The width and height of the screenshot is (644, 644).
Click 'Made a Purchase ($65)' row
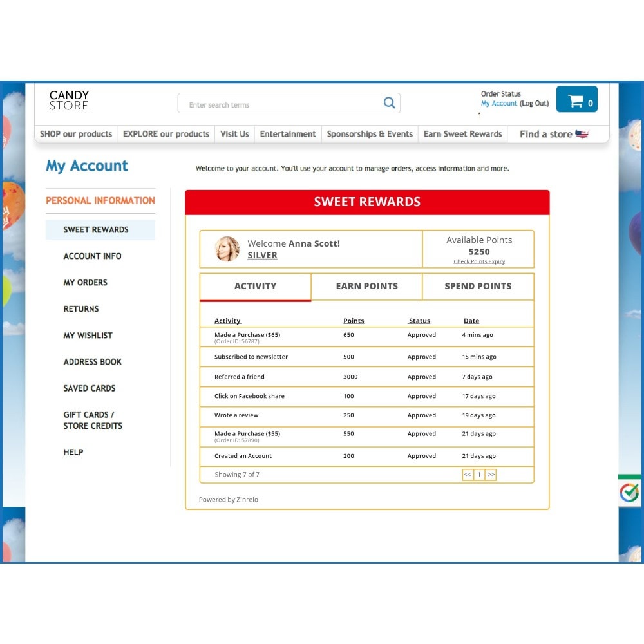[367, 337]
